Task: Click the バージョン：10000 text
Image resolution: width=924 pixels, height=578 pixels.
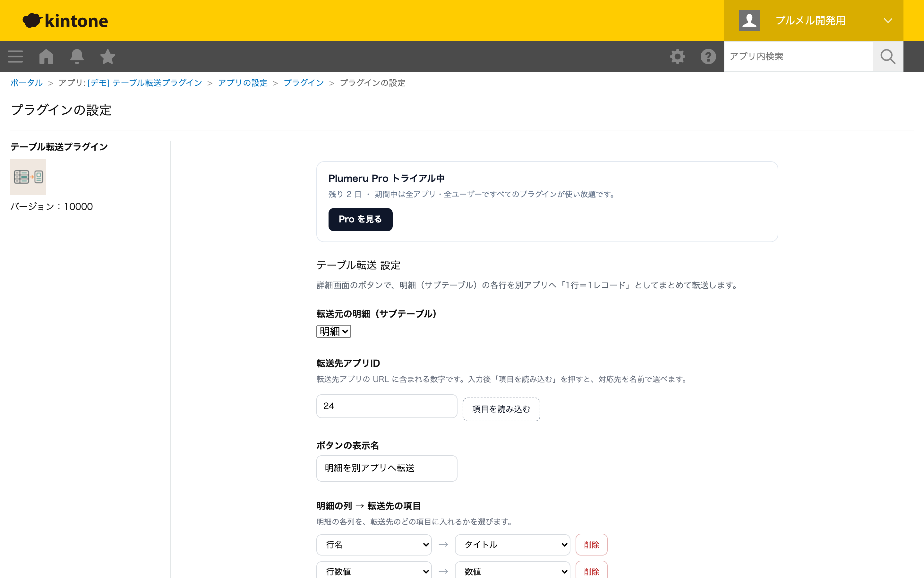Action: (x=52, y=206)
